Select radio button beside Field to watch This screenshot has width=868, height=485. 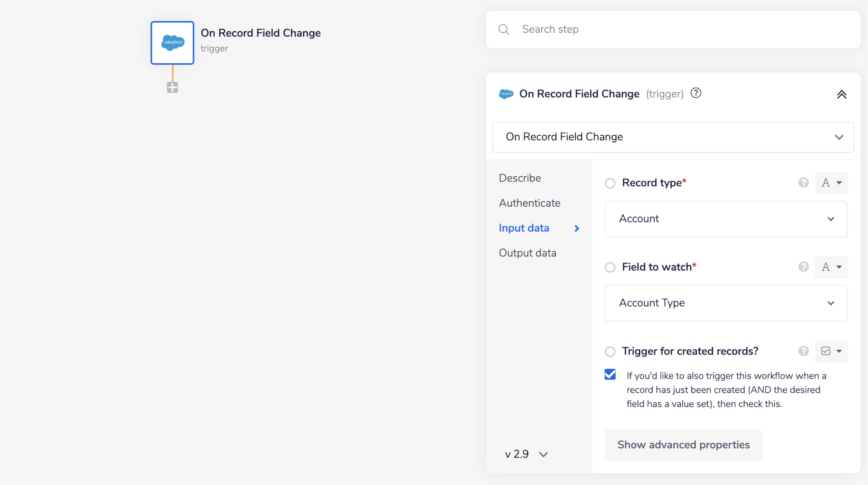[610, 267]
